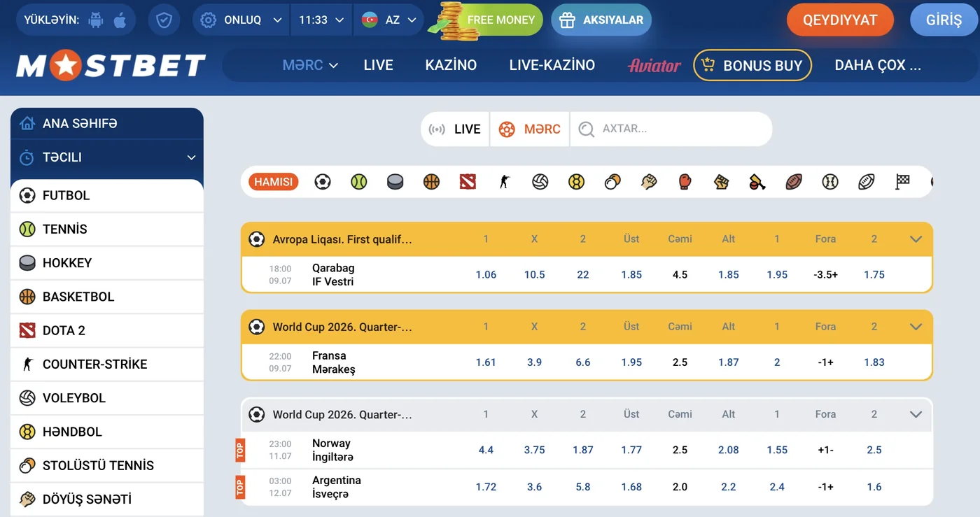Open the KAZİNO nav tab
Screen dimensions: 980x517
click(451, 65)
